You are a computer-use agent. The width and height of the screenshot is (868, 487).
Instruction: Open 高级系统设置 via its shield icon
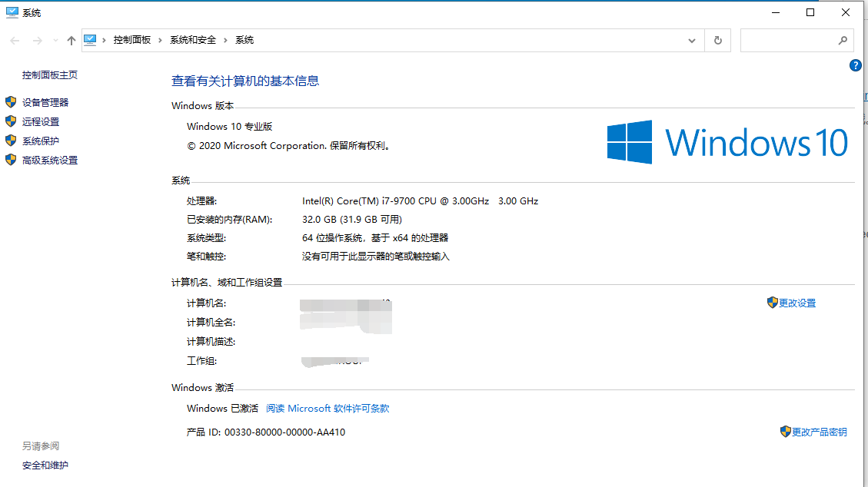[11, 159]
